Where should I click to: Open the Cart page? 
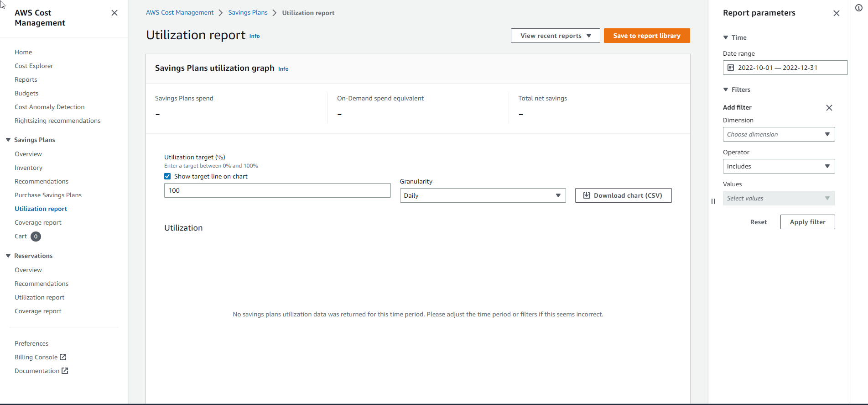(x=21, y=236)
